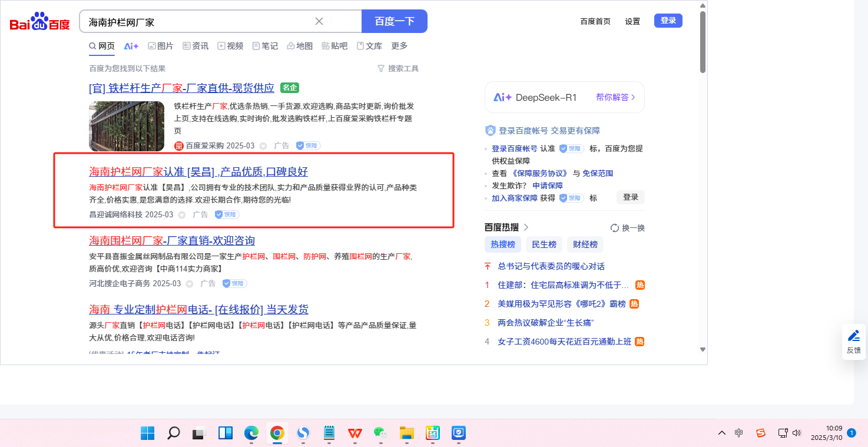This screenshot has width=868, height=447.
Task: Click the Sogou input method tray icon
Action: pyautogui.click(x=761, y=433)
